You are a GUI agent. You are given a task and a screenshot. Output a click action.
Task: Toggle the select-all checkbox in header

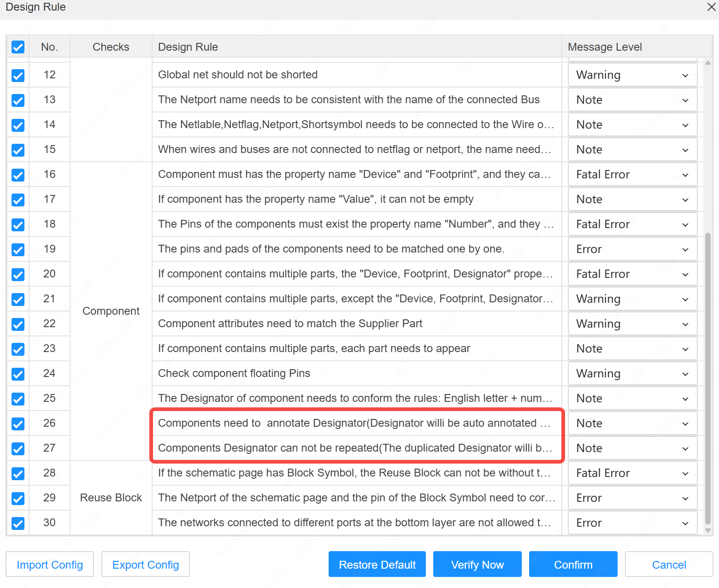[x=18, y=47]
